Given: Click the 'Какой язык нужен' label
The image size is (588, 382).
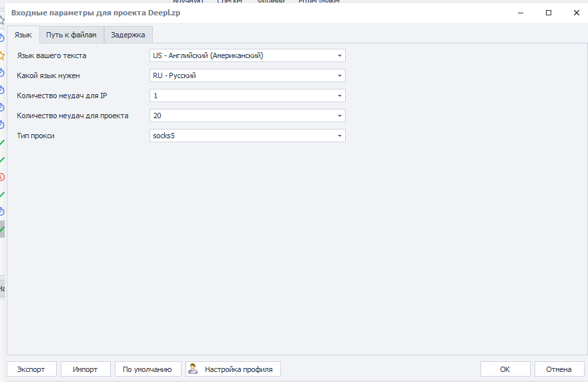Looking at the screenshot, I should tap(48, 76).
